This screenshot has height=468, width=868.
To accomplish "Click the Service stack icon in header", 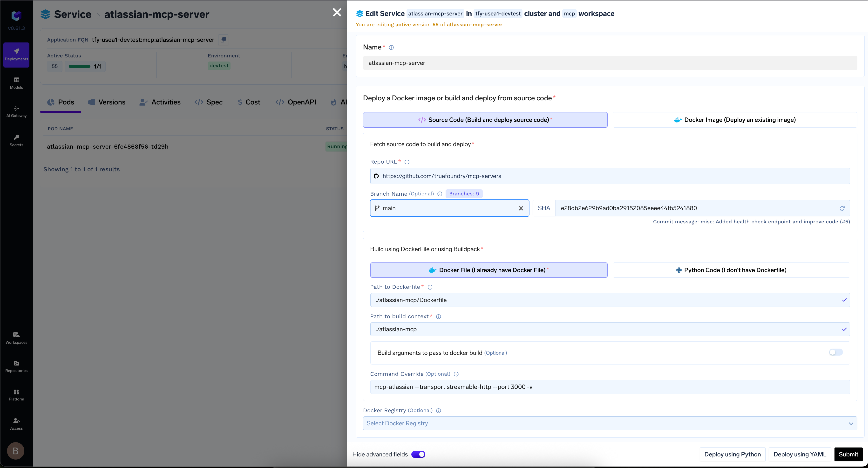I will pos(46,14).
